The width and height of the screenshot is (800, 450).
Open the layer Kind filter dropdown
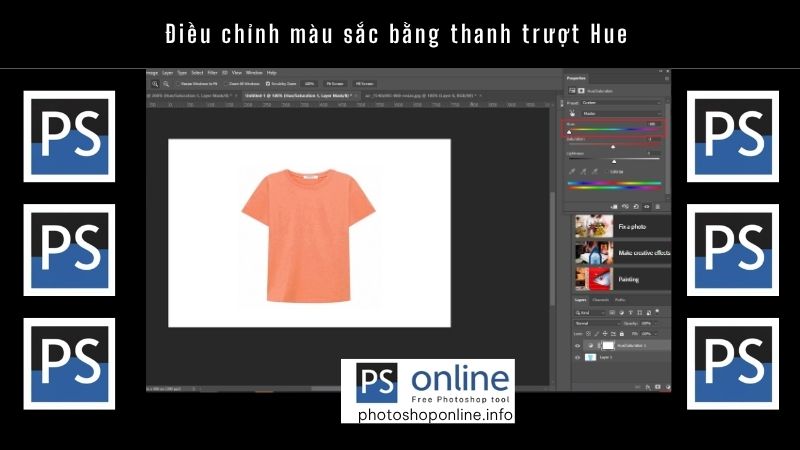click(x=590, y=313)
